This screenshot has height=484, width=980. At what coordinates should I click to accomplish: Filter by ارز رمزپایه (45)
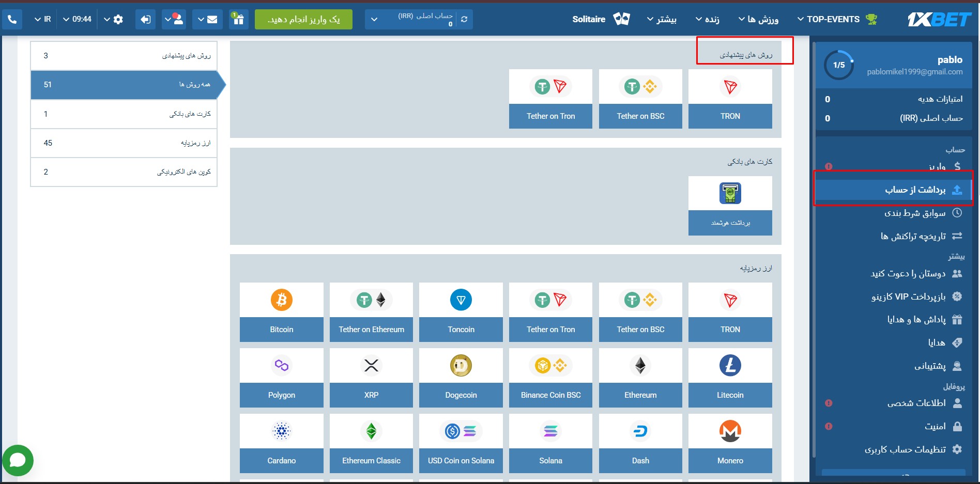[x=124, y=143]
